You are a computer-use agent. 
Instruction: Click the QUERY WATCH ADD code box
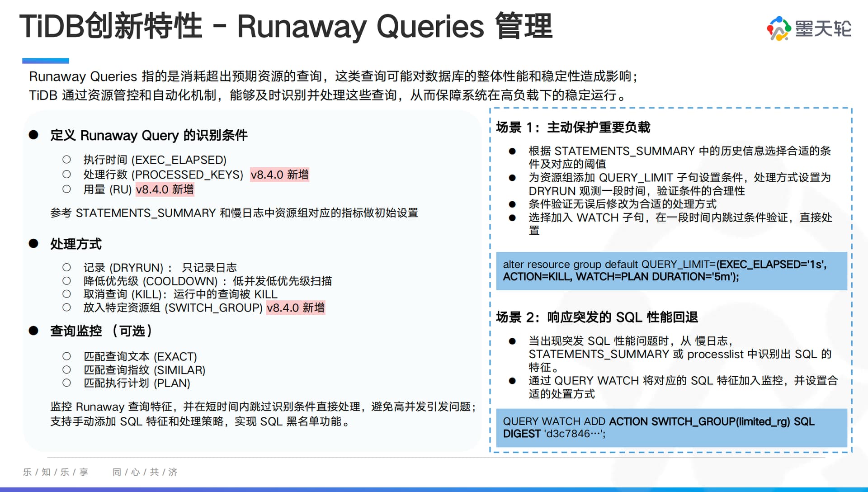[x=671, y=427]
